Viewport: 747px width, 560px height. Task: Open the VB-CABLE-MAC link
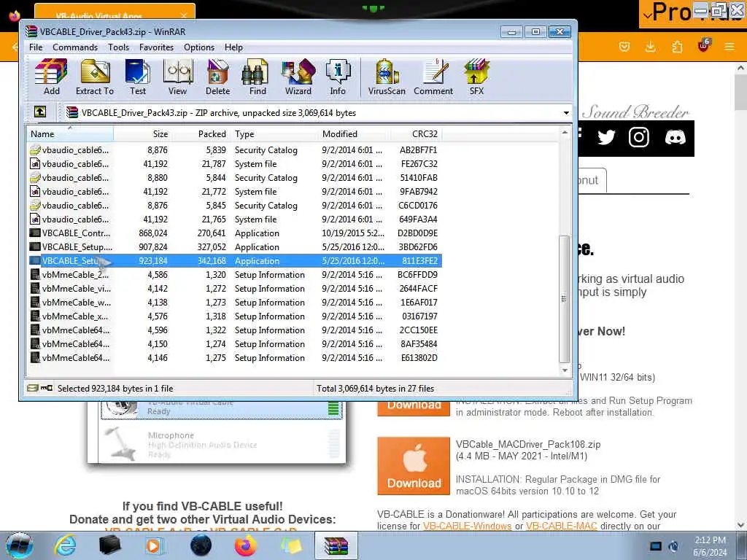pyautogui.click(x=561, y=526)
